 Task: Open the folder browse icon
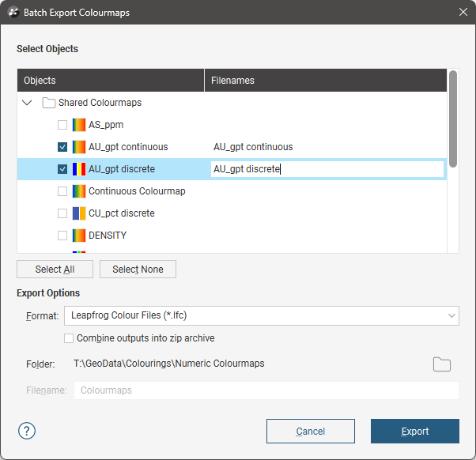click(441, 364)
